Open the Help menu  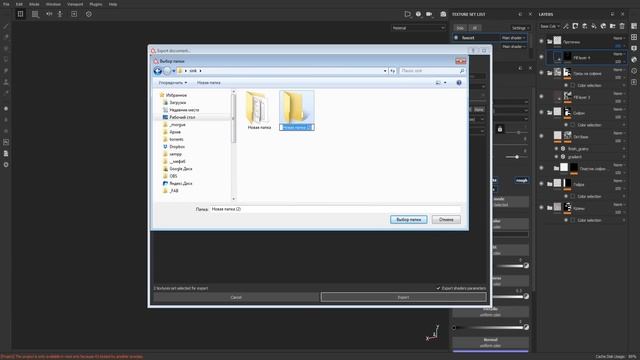click(x=113, y=4)
